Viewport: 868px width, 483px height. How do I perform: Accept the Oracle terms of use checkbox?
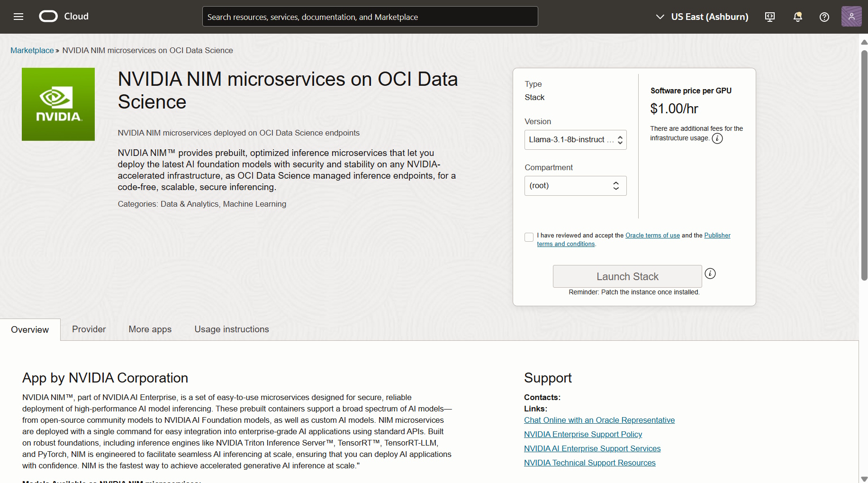point(529,237)
